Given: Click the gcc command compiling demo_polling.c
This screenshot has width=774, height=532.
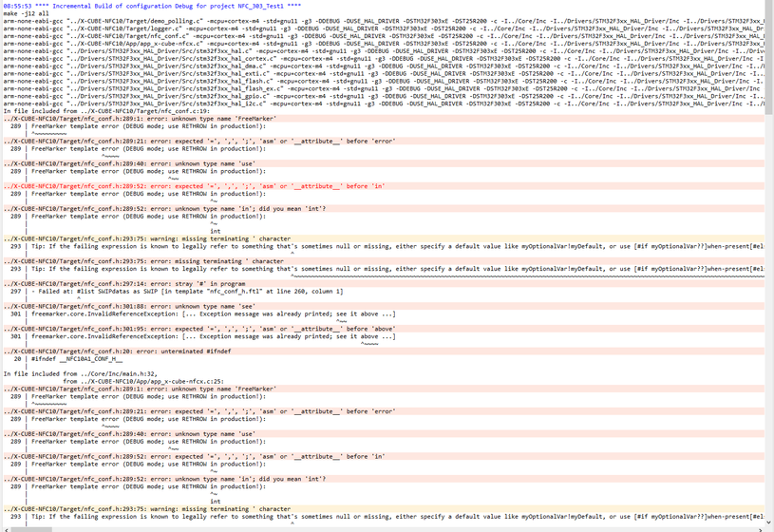Looking at the screenshot, I should [384, 21].
